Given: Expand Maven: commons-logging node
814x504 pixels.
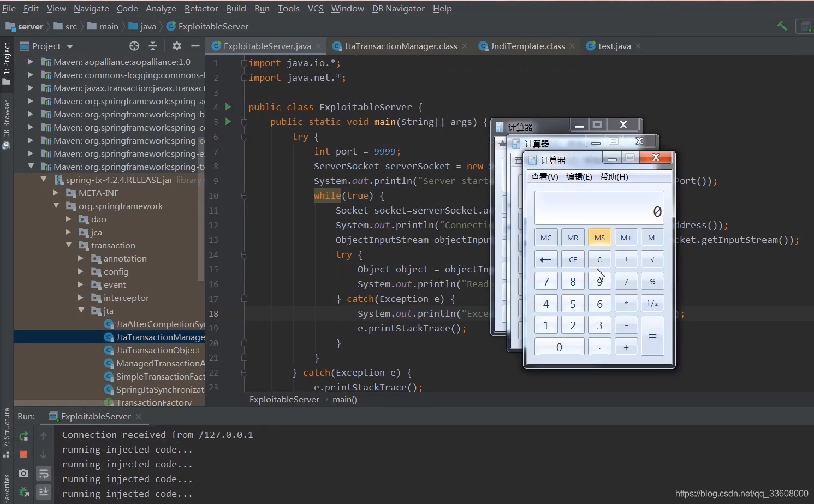Looking at the screenshot, I should pos(31,75).
